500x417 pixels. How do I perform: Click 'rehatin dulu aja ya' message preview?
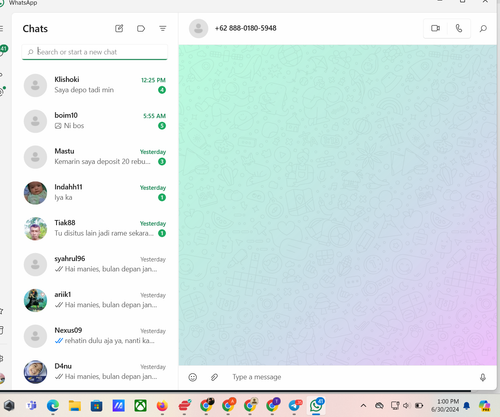click(105, 341)
